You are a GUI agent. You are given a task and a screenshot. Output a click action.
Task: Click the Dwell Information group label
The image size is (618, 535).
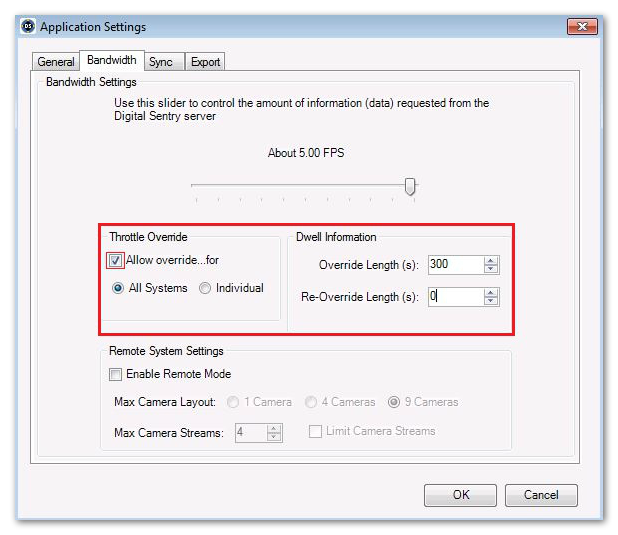(x=336, y=237)
